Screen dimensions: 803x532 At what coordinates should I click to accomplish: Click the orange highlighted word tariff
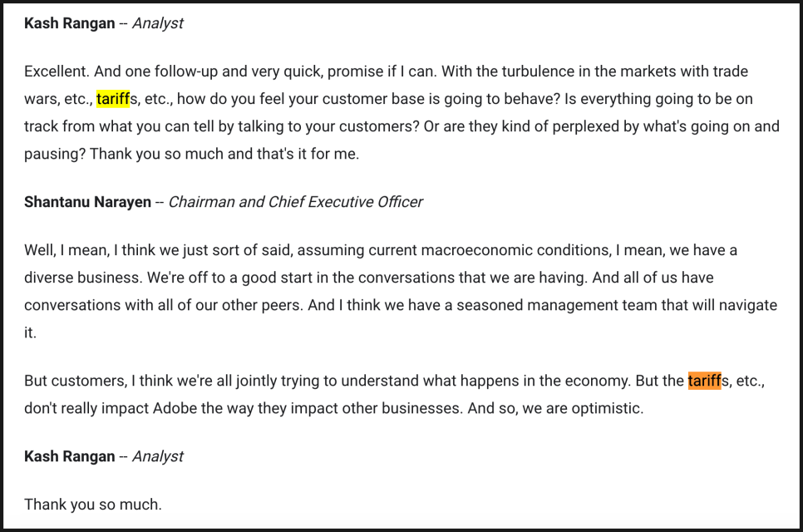704,381
